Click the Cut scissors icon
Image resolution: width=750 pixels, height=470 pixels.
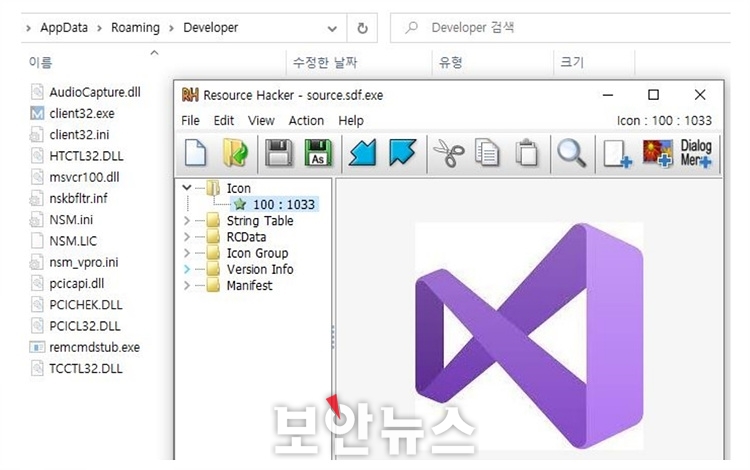tap(448, 153)
